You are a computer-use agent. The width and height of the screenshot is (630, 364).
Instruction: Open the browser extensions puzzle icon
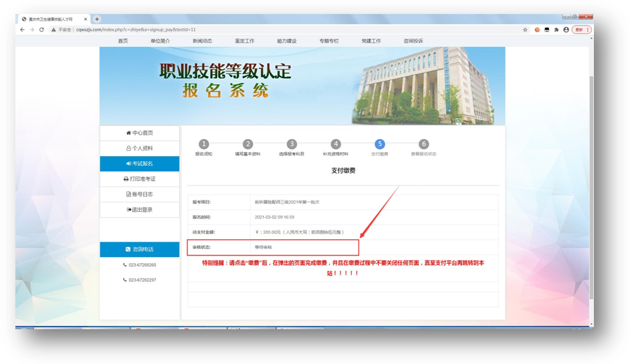click(x=556, y=30)
